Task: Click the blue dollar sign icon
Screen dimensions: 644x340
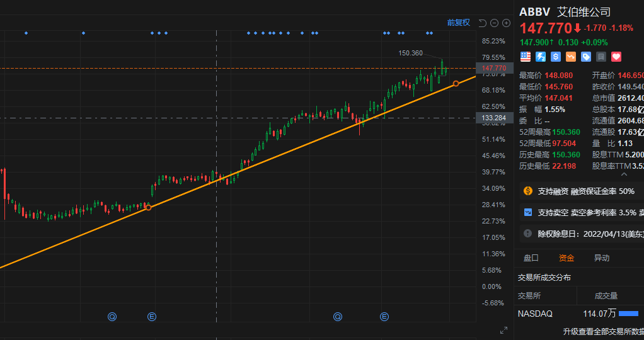Action: (x=556, y=57)
